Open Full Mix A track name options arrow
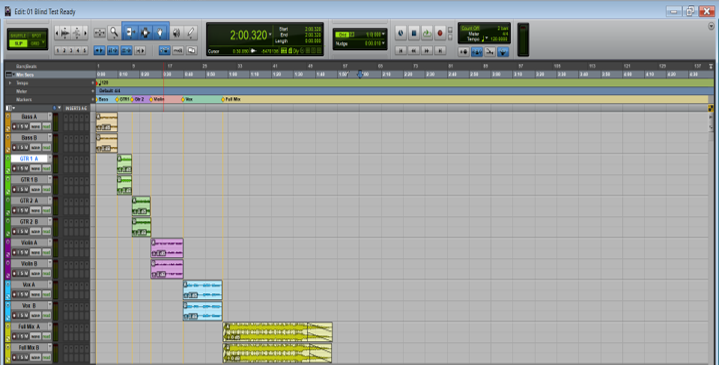 [x=50, y=326]
